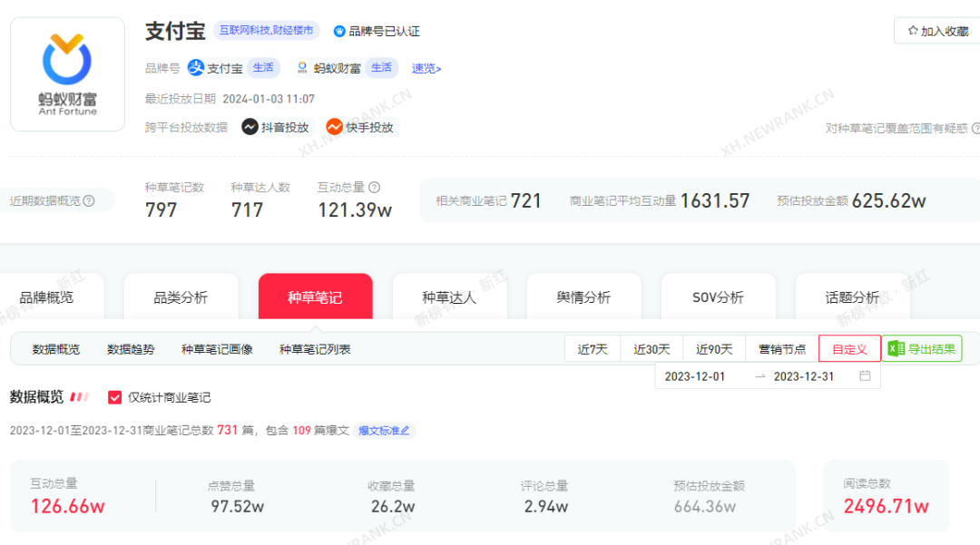Click the 抖音投放 platform icon
The image size is (980, 545).
pos(250,127)
